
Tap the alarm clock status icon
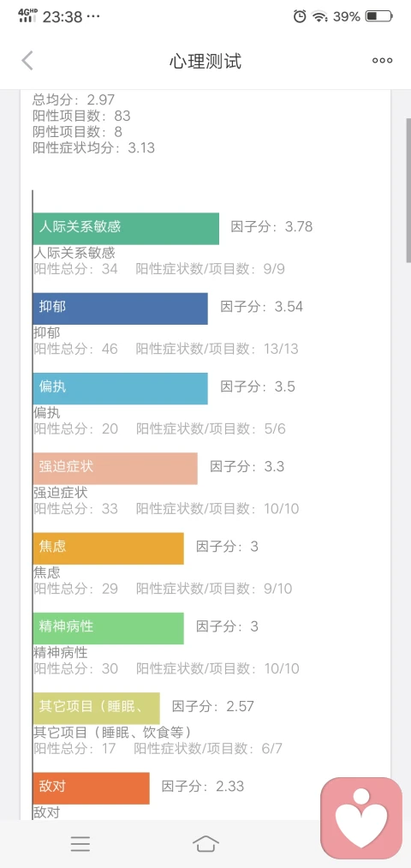coord(300,16)
